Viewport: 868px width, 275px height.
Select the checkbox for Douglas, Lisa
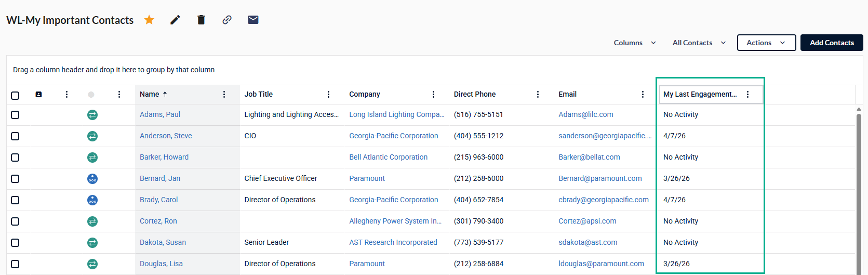click(x=15, y=264)
